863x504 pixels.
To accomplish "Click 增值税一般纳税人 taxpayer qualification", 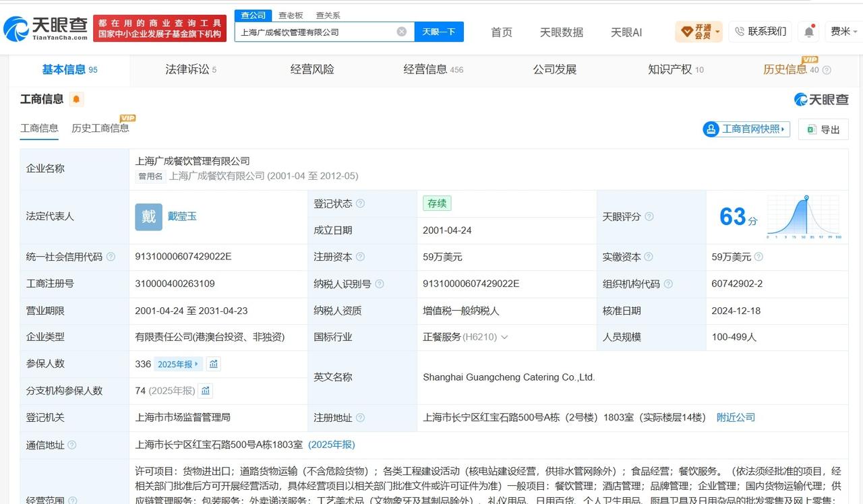I will [x=461, y=311].
